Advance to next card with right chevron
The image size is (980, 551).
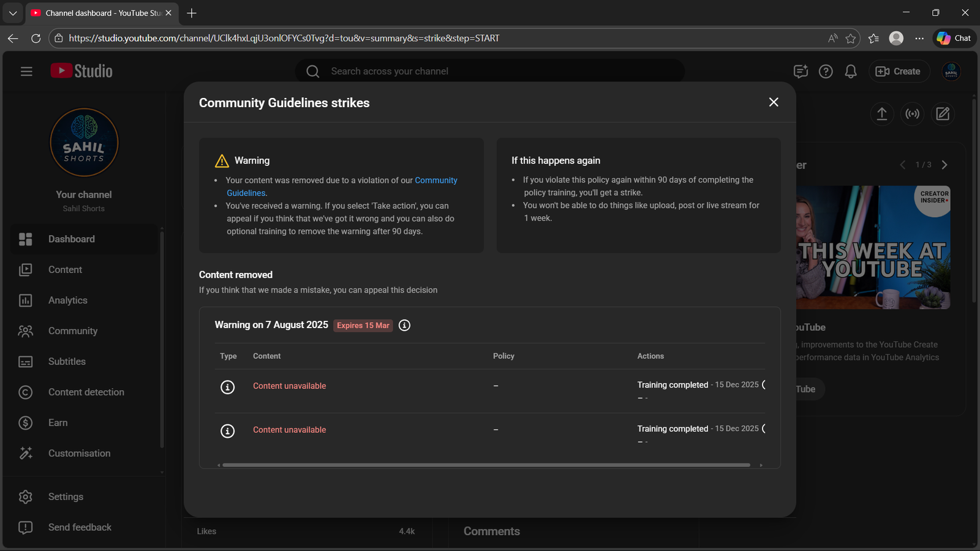pyautogui.click(x=944, y=165)
